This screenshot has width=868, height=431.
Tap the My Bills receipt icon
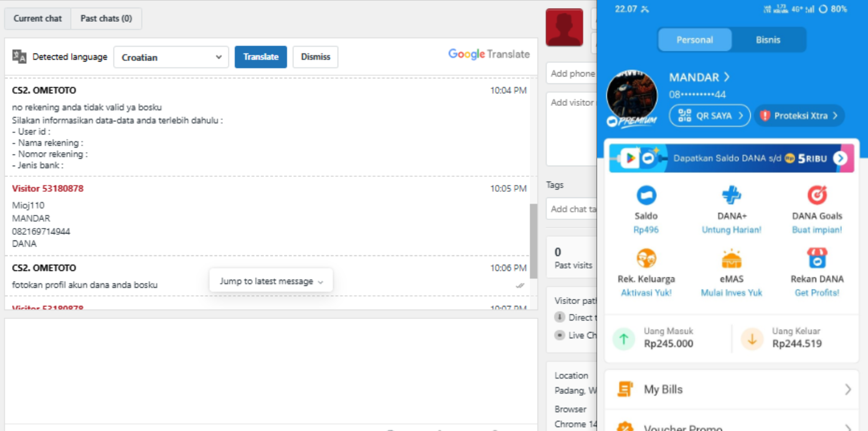[x=625, y=389]
